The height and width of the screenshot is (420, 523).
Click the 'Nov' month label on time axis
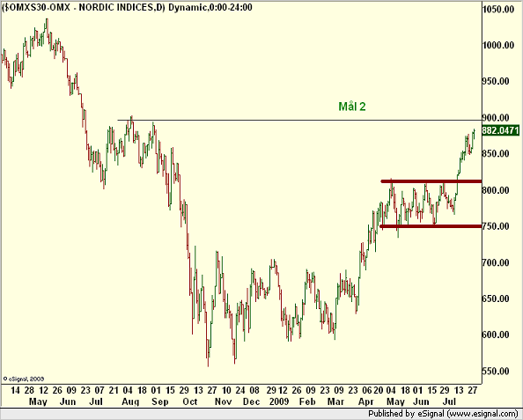[x=223, y=402]
